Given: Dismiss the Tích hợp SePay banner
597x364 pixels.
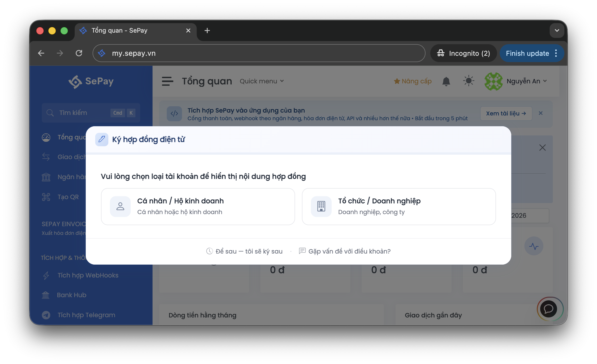Looking at the screenshot, I should [x=541, y=113].
